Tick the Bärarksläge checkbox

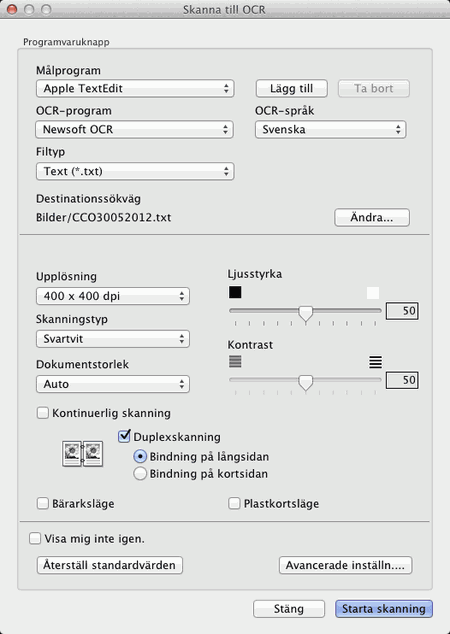[x=43, y=503]
